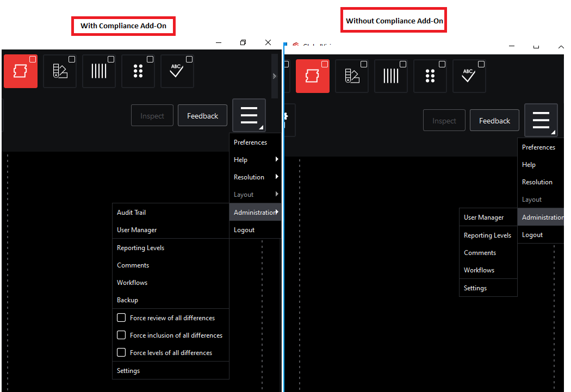Toggle Force inclusion of all differences checkbox
The image size is (571, 392).
click(x=121, y=335)
